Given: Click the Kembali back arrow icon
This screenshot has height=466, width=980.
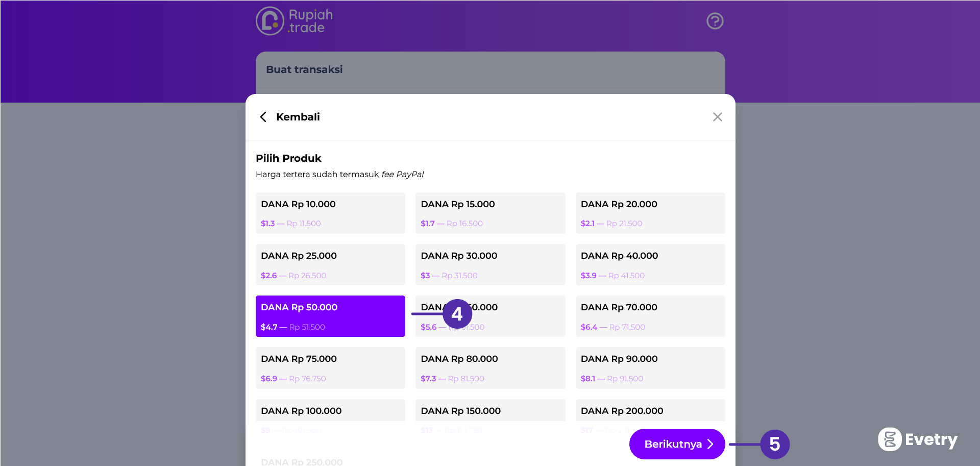Looking at the screenshot, I should pyautogui.click(x=263, y=117).
